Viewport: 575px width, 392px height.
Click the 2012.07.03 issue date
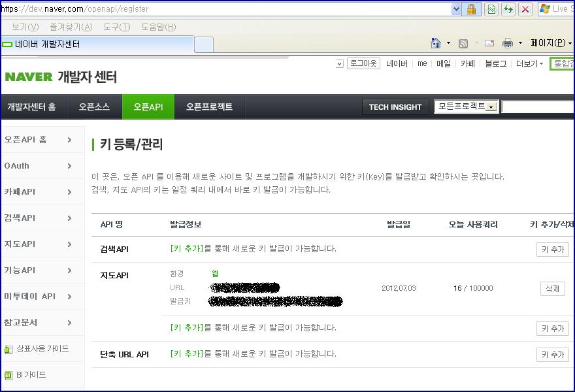click(399, 288)
